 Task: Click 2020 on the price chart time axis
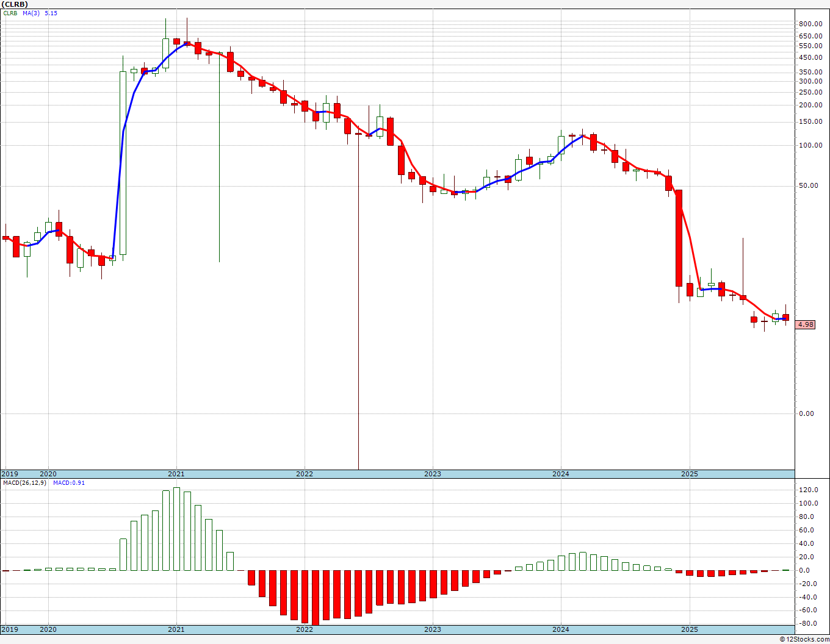coord(48,474)
